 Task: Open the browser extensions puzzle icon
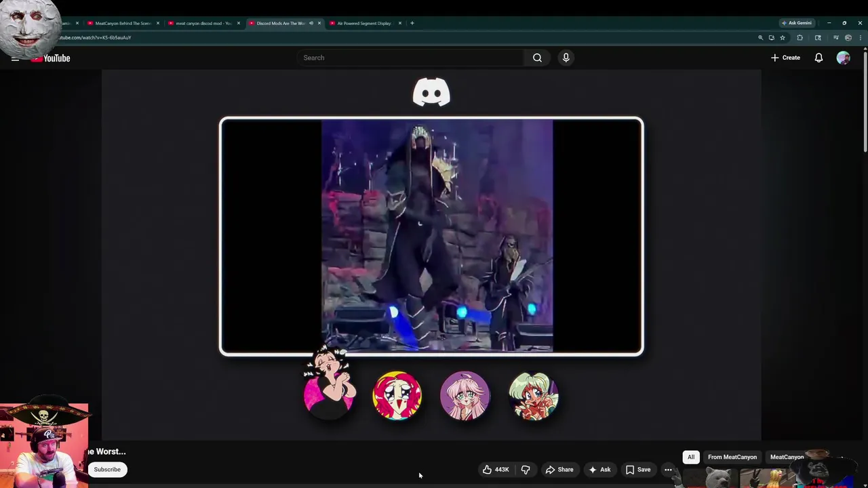coord(800,38)
